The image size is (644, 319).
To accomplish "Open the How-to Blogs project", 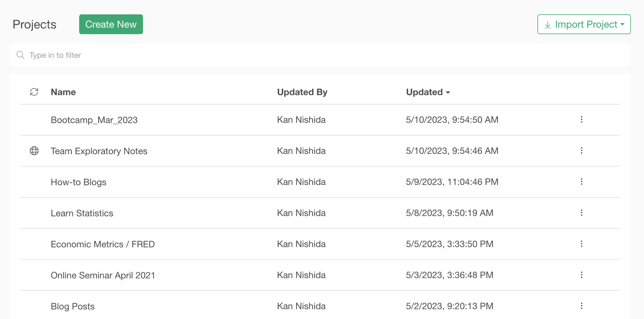I will click(78, 182).
